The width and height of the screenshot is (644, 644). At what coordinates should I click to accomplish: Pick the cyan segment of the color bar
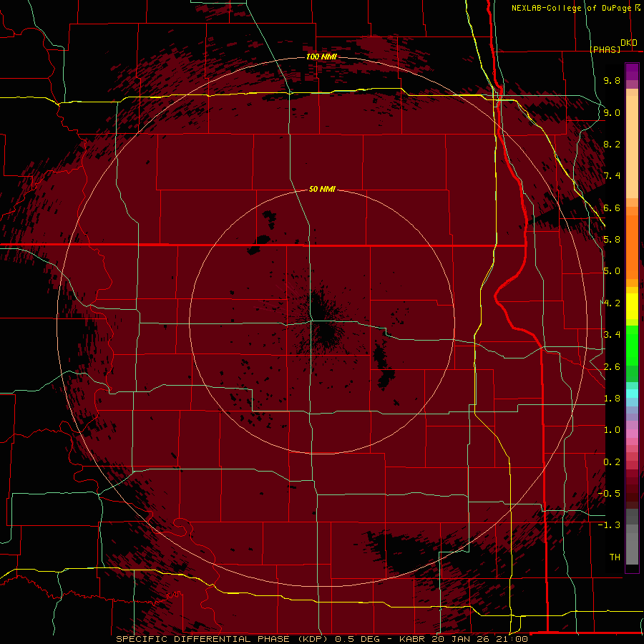coord(632,394)
